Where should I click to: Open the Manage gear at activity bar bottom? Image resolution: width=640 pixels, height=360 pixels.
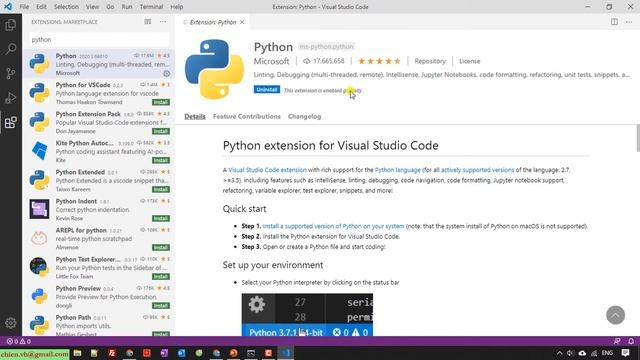(x=11, y=323)
